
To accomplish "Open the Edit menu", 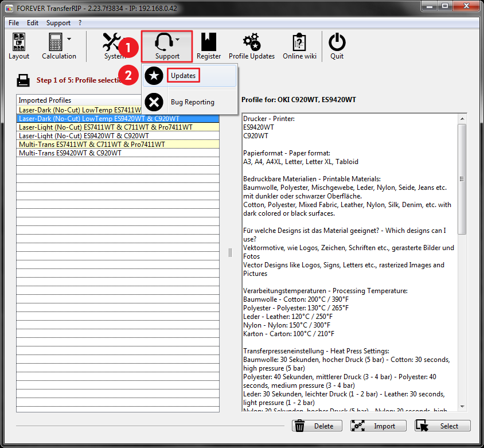I will pyautogui.click(x=33, y=23).
